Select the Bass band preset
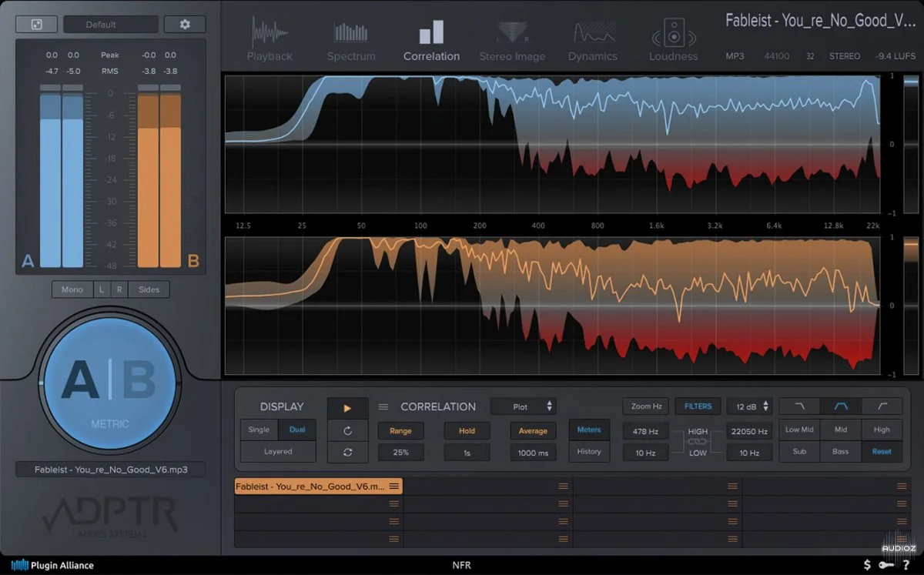The image size is (924, 575). 841,452
